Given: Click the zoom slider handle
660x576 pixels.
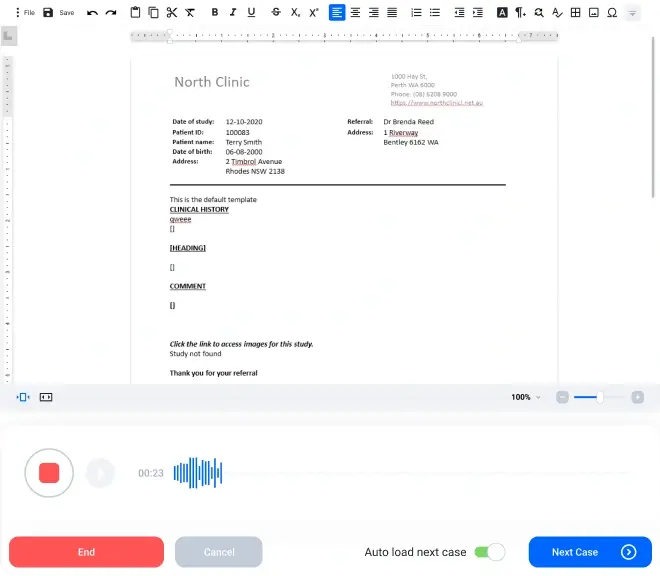Looking at the screenshot, I should [x=599, y=397].
